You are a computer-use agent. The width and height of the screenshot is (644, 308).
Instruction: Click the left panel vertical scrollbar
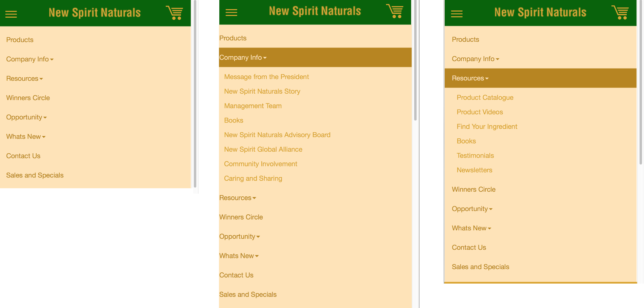tap(195, 93)
